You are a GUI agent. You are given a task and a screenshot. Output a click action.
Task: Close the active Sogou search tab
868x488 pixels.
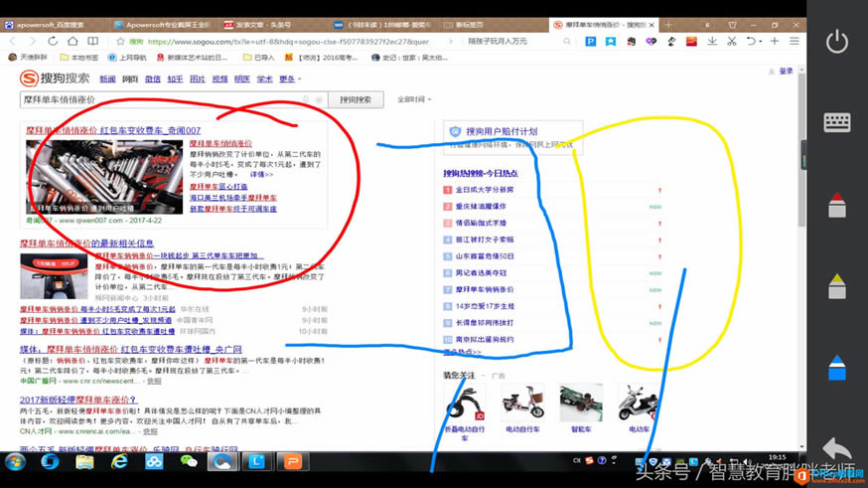tap(651, 25)
